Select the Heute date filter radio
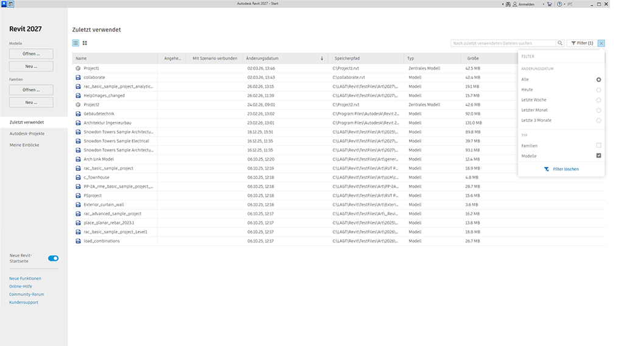 pyautogui.click(x=598, y=90)
